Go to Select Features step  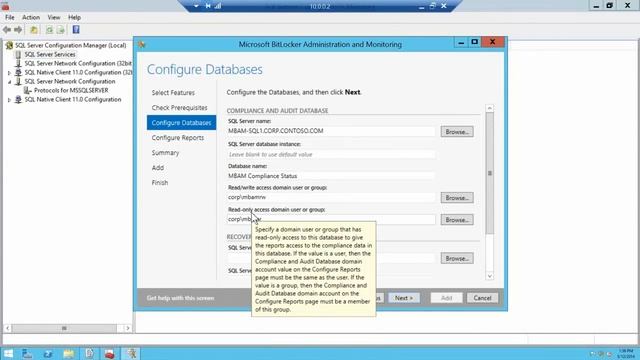[x=173, y=93]
